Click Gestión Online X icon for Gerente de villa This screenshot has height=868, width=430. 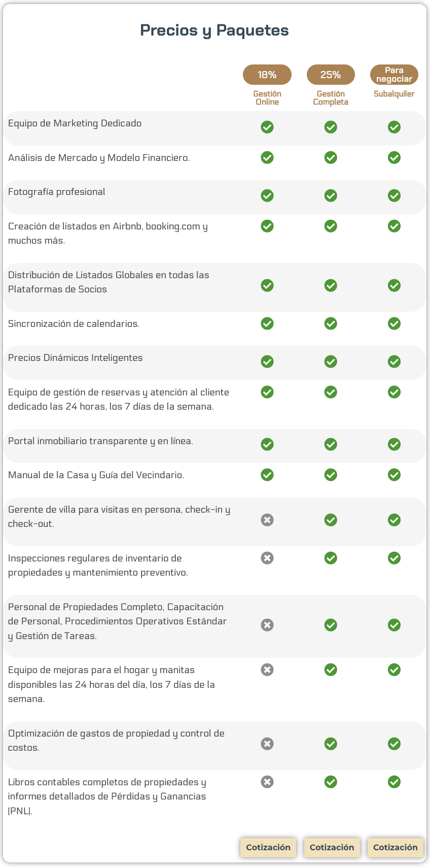pos(267,520)
